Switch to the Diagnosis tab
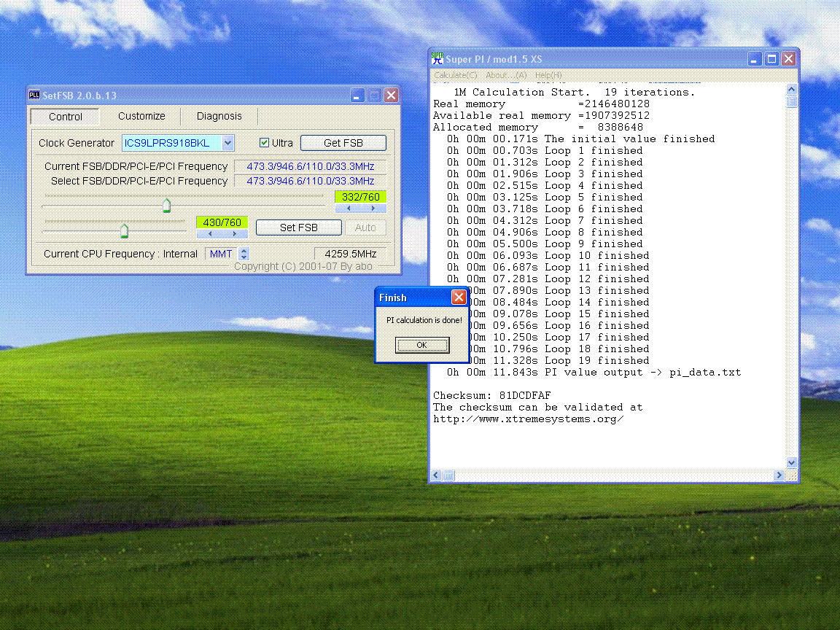 219,116
